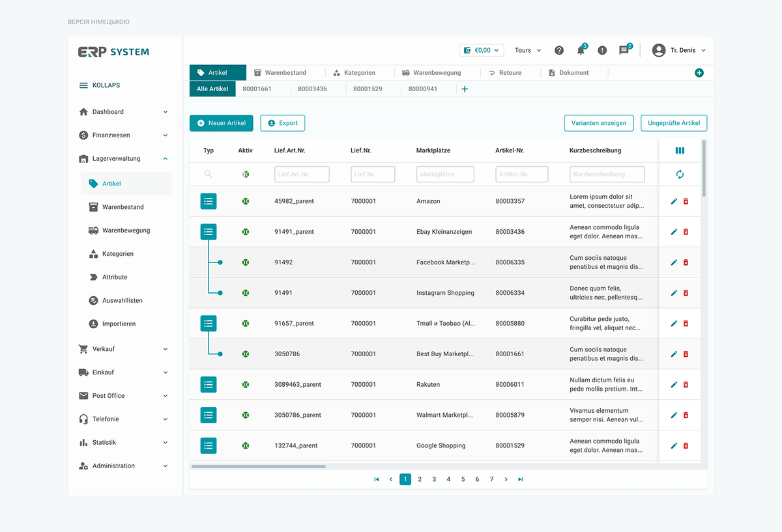Click search magnifier in Typ filter column
The image size is (782, 532).
pos(209,174)
